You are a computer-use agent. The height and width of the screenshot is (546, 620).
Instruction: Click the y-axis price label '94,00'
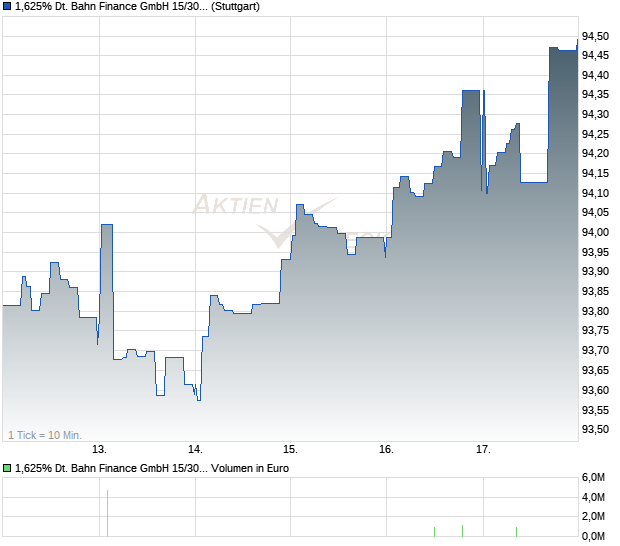point(595,232)
